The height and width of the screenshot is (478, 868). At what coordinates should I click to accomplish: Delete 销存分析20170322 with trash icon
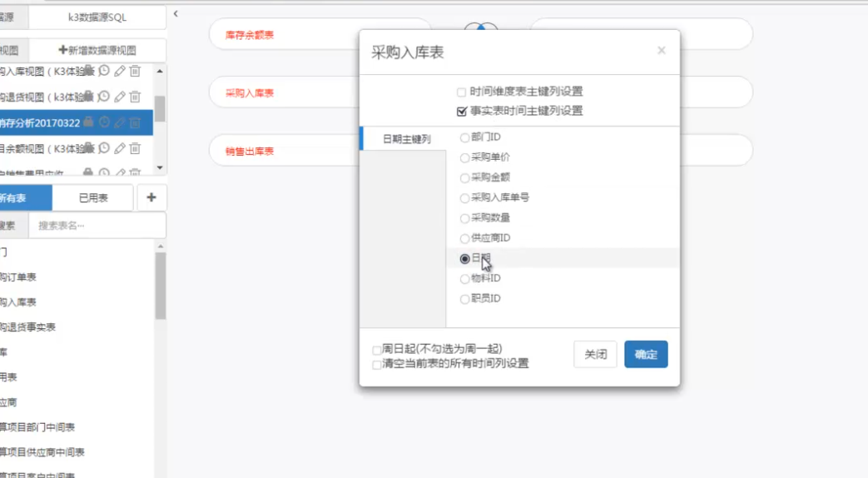[135, 122]
